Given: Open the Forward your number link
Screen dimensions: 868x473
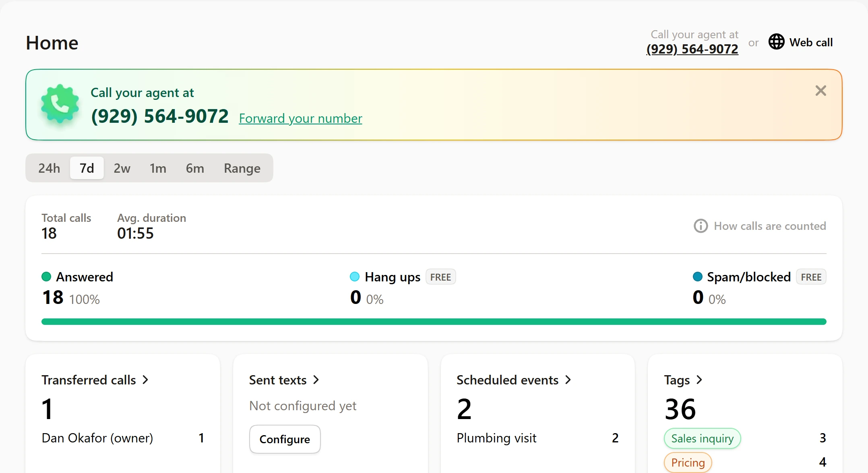Looking at the screenshot, I should [x=300, y=118].
